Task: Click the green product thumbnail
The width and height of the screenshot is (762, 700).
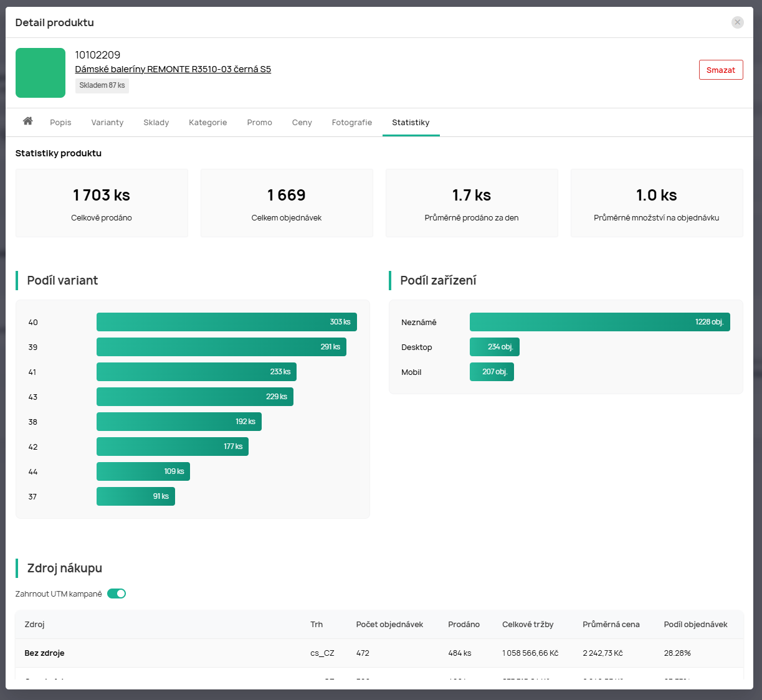Action: coord(40,73)
